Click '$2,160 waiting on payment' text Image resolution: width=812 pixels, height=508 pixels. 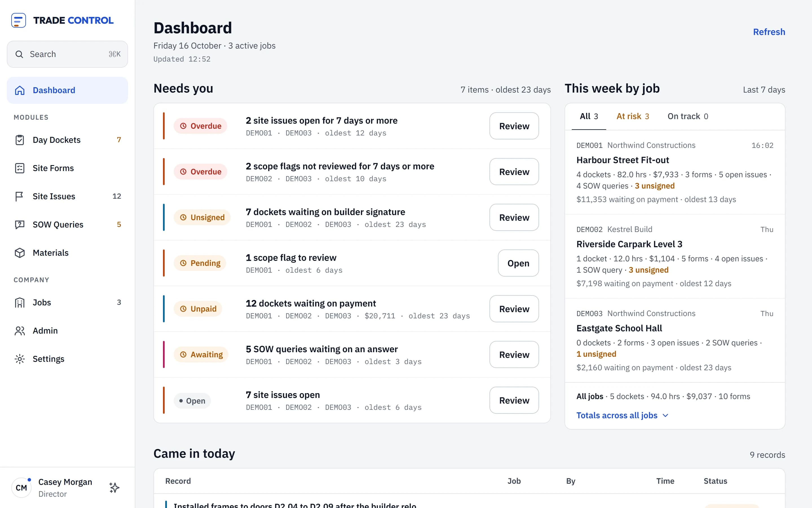625,367
